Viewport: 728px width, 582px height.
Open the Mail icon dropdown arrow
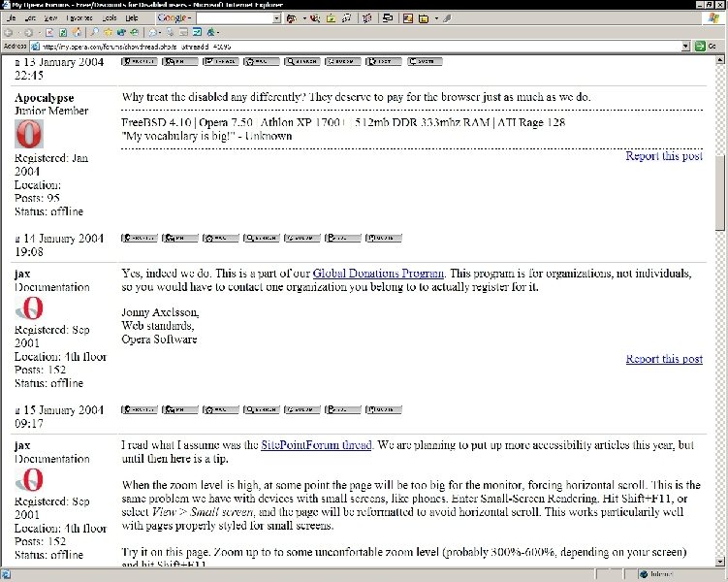pos(160,33)
